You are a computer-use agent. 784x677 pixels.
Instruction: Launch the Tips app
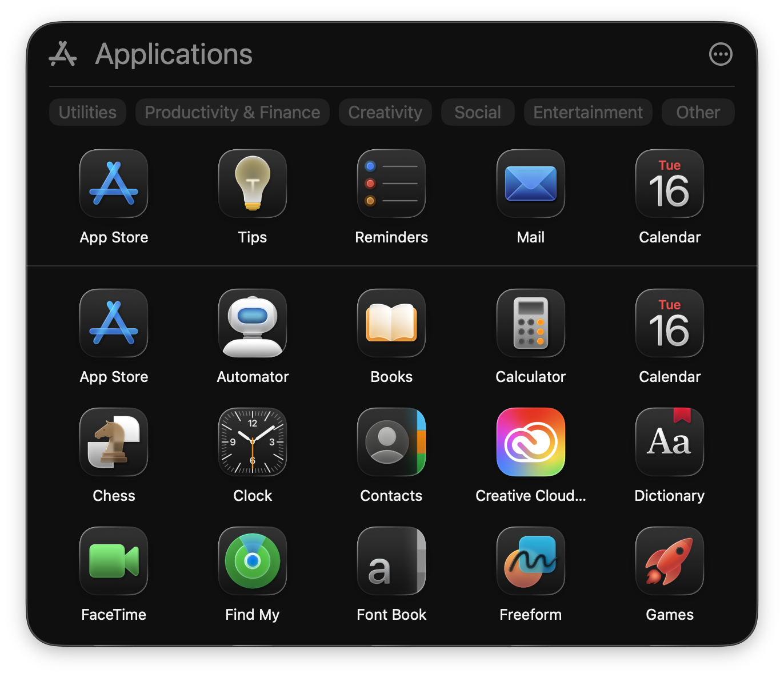(253, 184)
